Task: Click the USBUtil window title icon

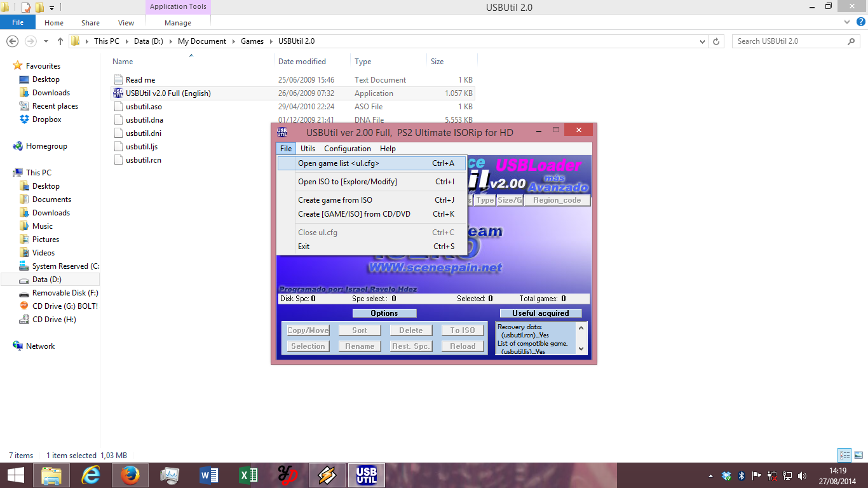Action: [x=282, y=132]
